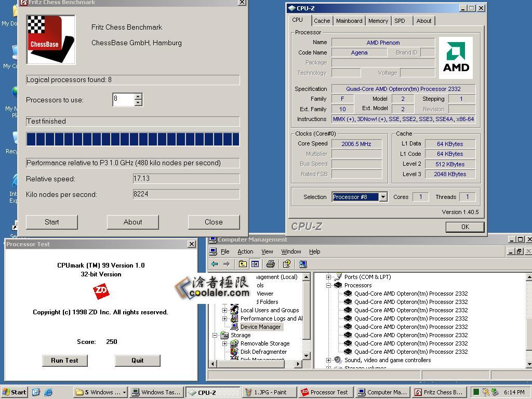Open the Help menu in Computer Management
Viewport: 532px width, 399px height.
[314, 251]
